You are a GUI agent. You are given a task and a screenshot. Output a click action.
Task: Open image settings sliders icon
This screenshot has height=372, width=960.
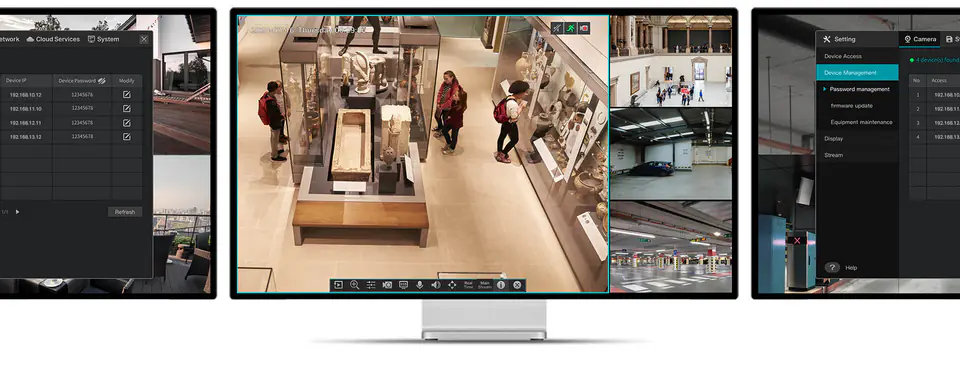[x=371, y=285]
